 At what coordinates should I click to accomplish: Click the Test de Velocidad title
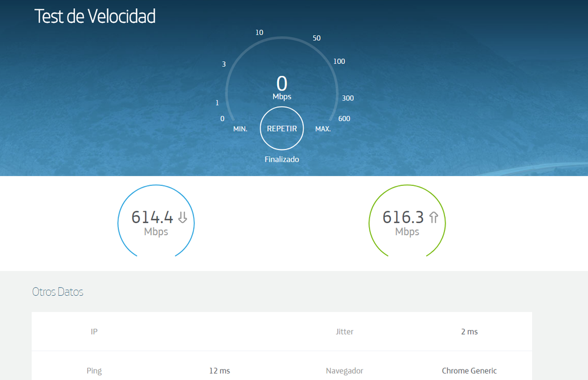pyautogui.click(x=96, y=16)
